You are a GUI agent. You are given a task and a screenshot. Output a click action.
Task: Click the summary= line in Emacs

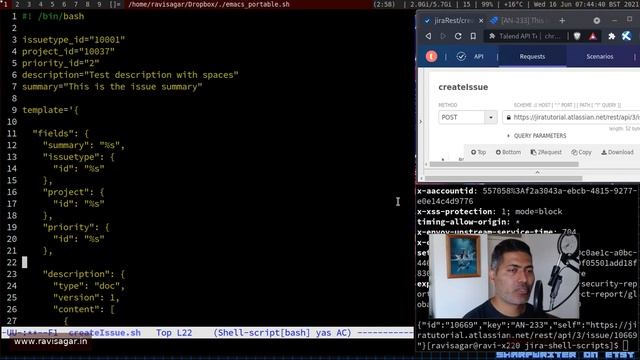pos(112,87)
